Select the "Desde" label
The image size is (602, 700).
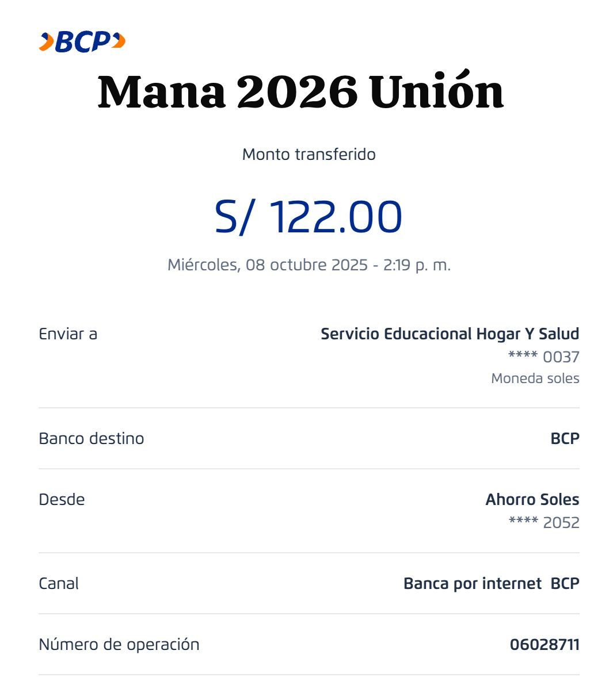coord(62,499)
